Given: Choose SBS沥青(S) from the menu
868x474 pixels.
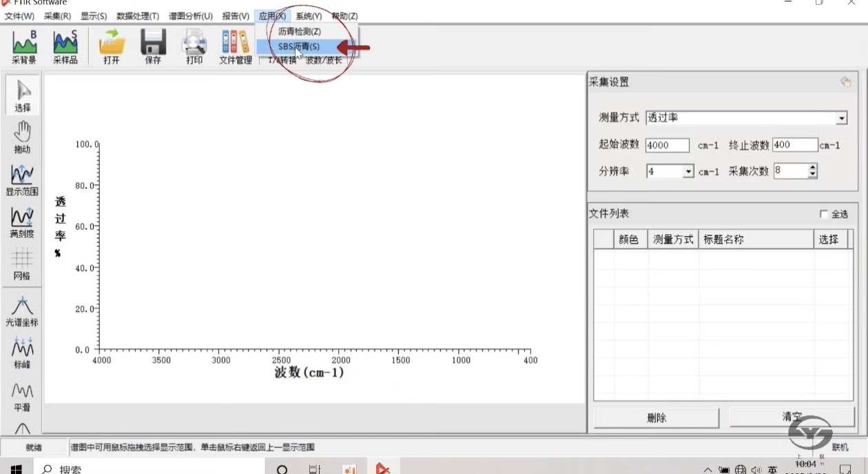Looking at the screenshot, I should pyautogui.click(x=299, y=47).
